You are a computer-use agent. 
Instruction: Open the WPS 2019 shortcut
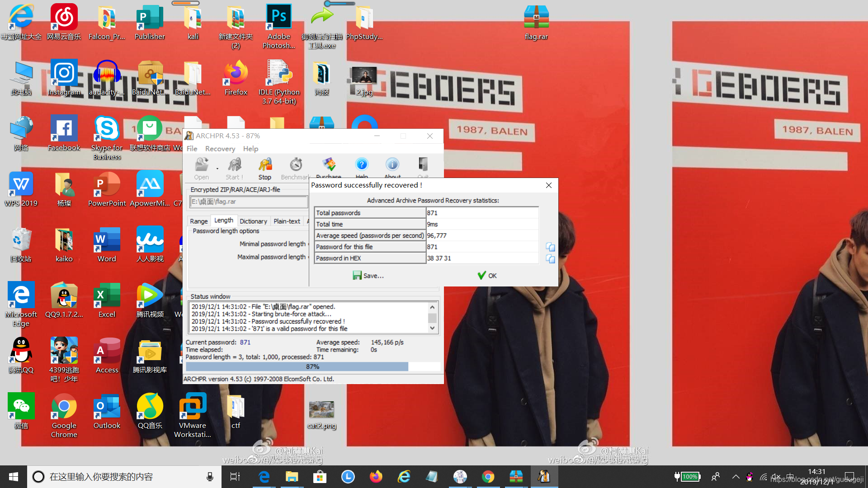pos(21,189)
